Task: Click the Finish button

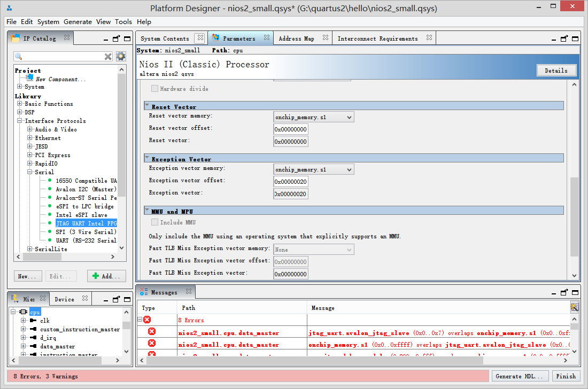Action: click(x=566, y=376)
